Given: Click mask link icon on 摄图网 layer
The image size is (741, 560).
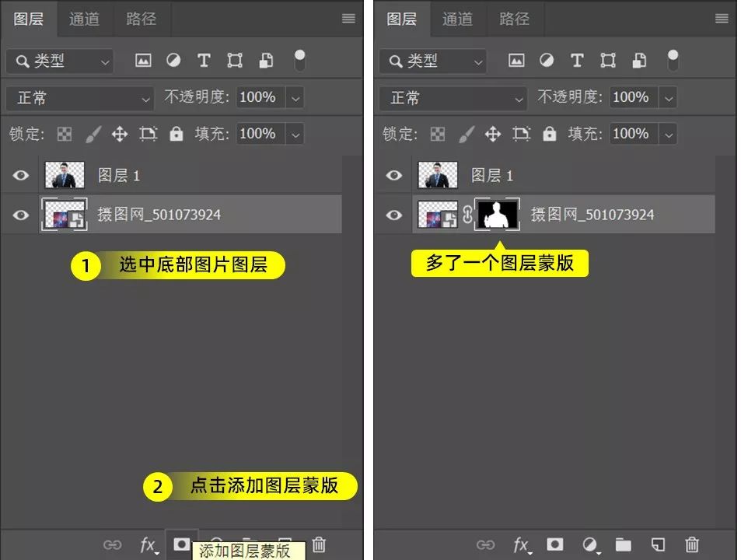Looking at the screenshot, I should click(467, 215).
